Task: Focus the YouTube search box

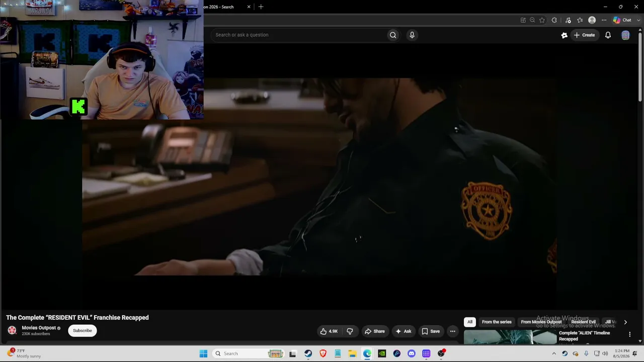Action: (x=299, y=35)
